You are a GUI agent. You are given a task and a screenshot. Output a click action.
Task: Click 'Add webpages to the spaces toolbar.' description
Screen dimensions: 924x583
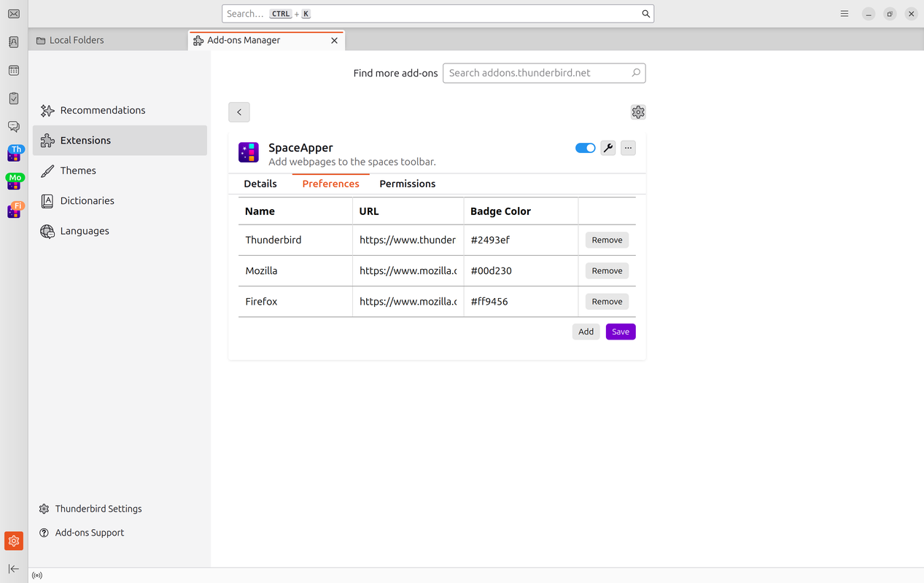(x=352, y=162)
